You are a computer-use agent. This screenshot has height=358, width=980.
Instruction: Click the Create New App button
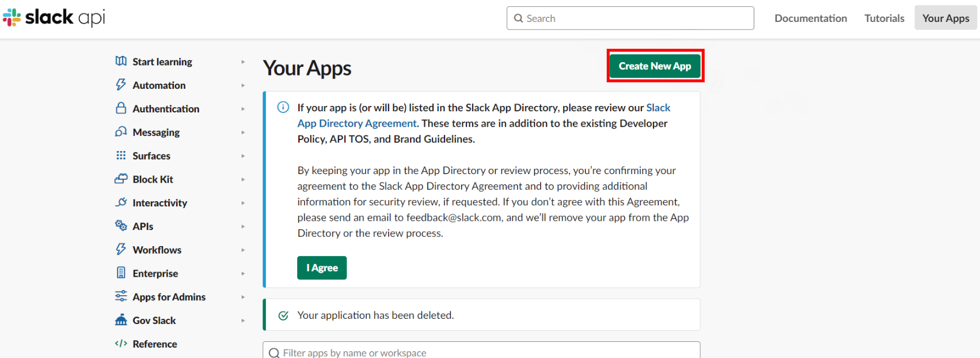click(x=655, y=66)
